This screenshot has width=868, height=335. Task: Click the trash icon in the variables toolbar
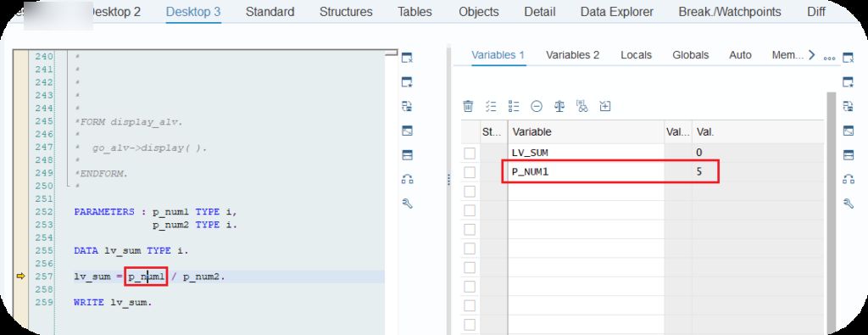tap(468, 106)
